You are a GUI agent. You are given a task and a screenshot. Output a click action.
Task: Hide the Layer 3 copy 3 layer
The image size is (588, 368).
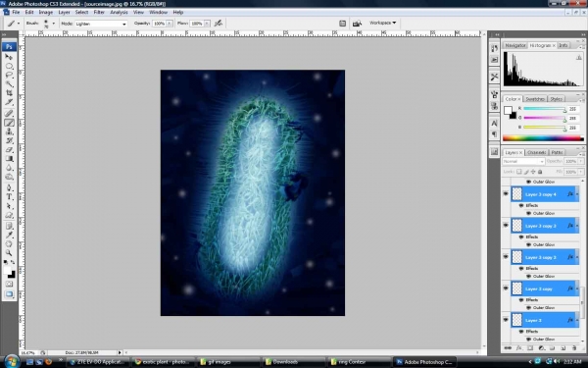point(506,226)
